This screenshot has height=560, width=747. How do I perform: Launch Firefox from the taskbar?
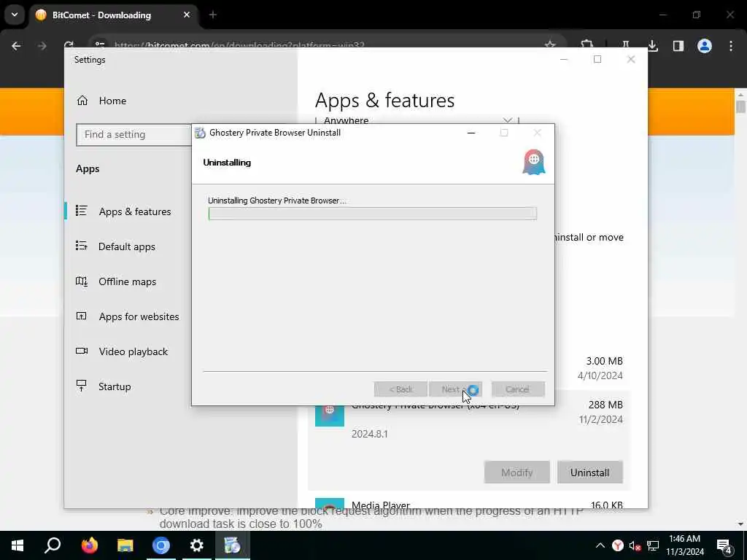[x=89, y=545]
